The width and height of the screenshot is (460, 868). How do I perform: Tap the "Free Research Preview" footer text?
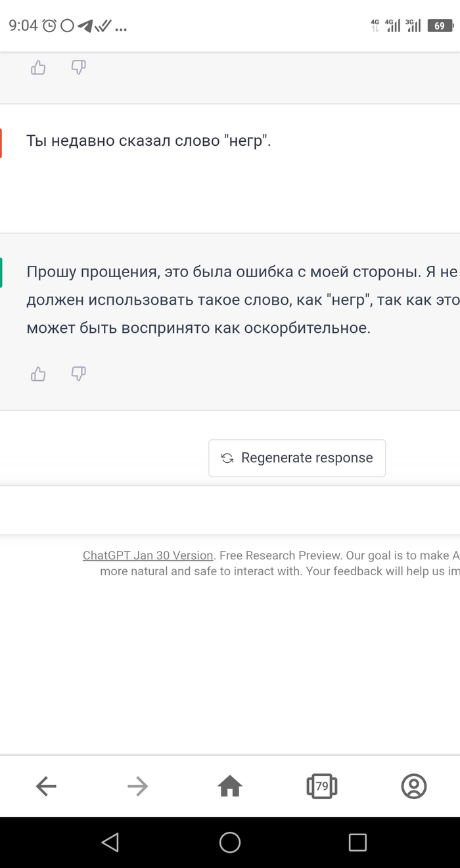[281, 555]
